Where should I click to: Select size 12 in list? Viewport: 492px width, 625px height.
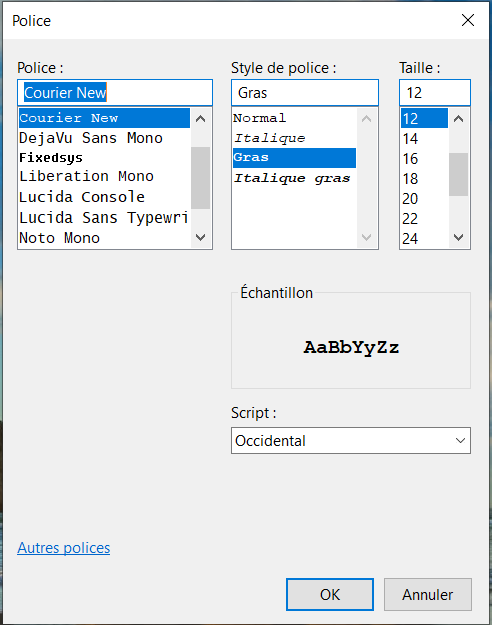pyautogui.click(x=424, y=118)
